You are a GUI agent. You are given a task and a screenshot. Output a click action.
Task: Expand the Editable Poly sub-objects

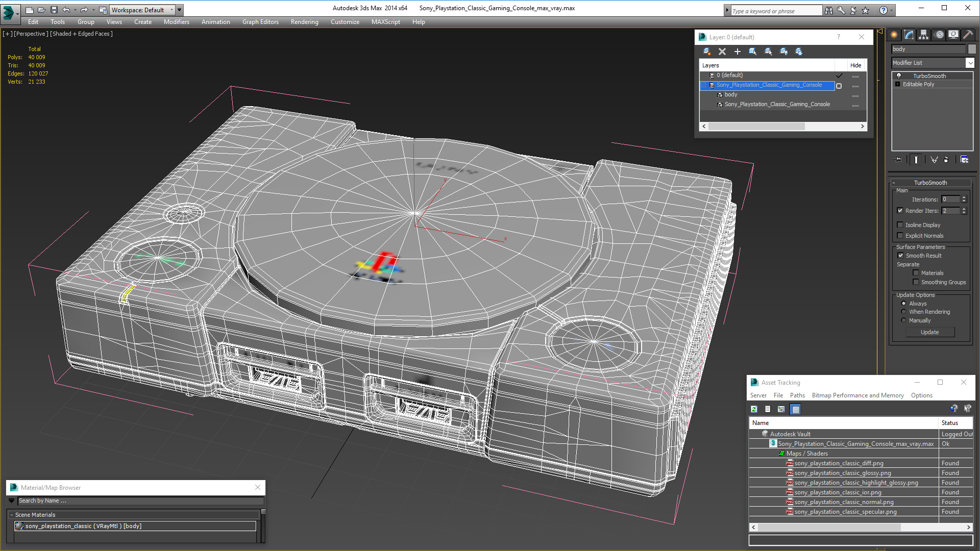(898, 84)
